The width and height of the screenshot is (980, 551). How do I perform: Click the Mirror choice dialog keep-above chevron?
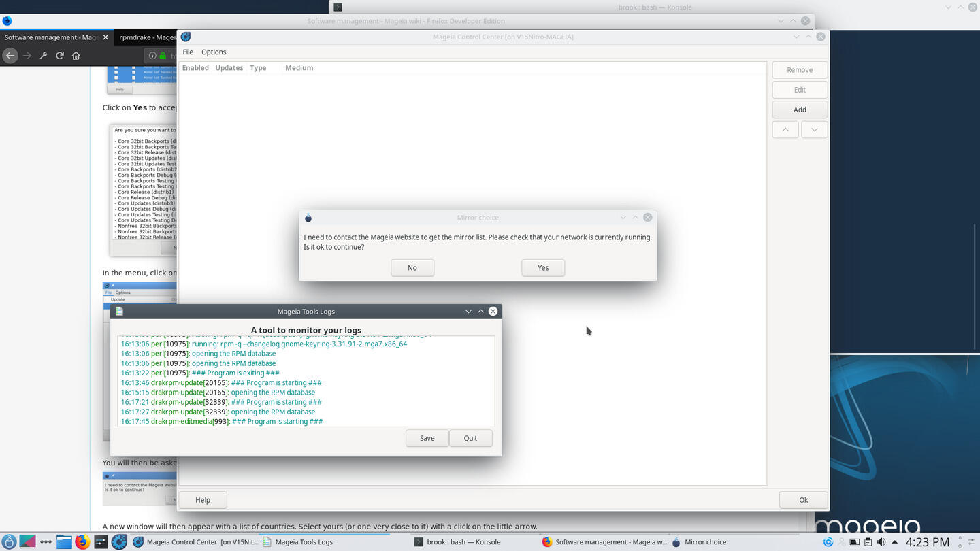[635, 218]
